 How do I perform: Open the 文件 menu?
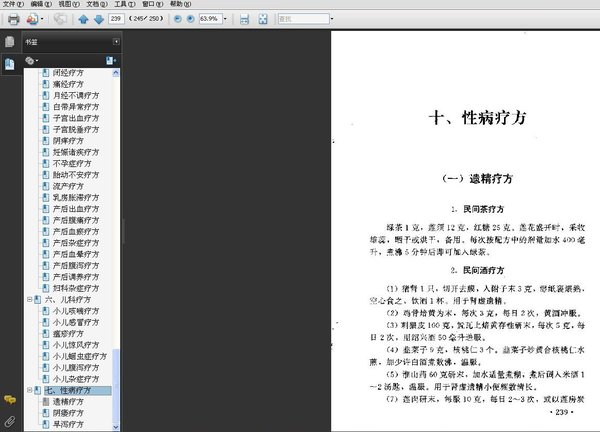coord(13,4)
